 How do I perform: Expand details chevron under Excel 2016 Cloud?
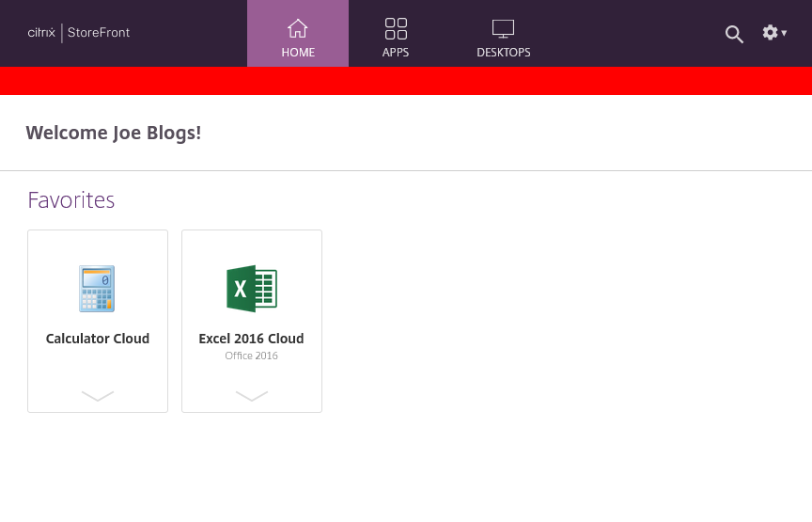[x=252, y=396]
